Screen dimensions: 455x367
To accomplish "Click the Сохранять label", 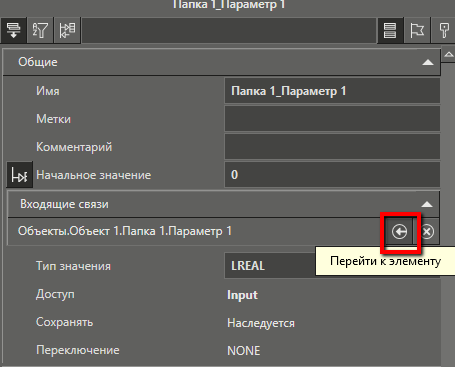I will pos(64,322).
